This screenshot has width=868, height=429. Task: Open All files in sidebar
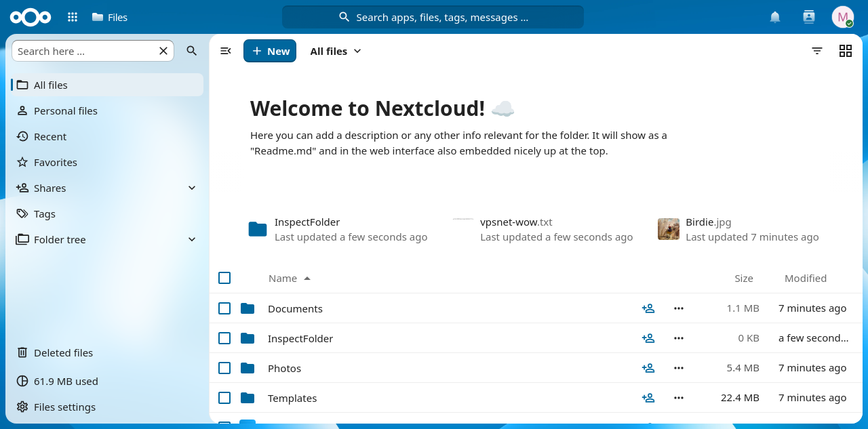(107, 85)
